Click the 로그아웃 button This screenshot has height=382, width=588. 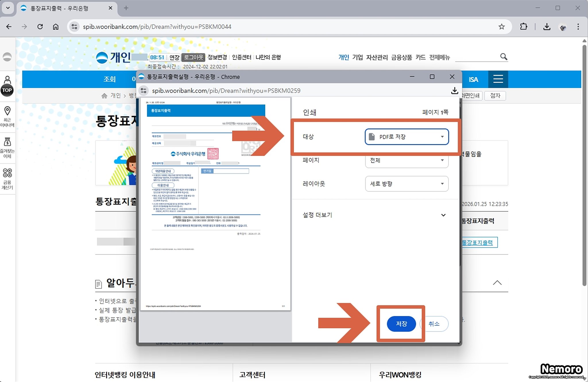193,57
